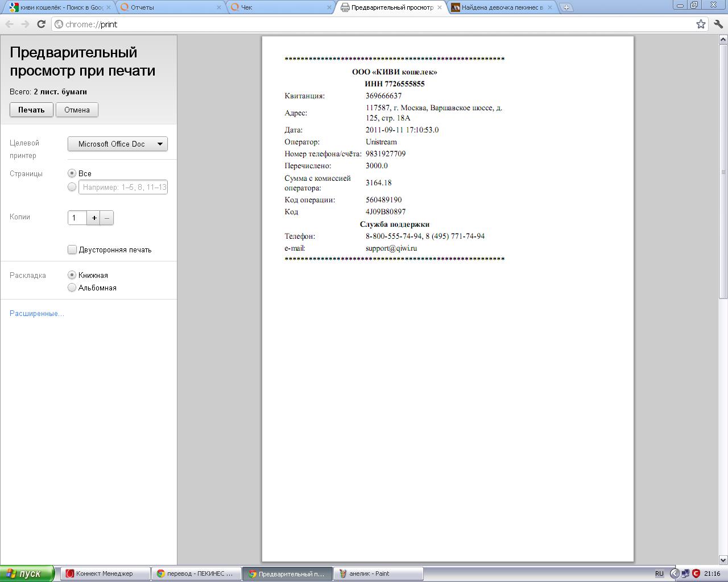Click the page range input 'Например: 1–5, 8, 11–13'

(x=123, y=187)
